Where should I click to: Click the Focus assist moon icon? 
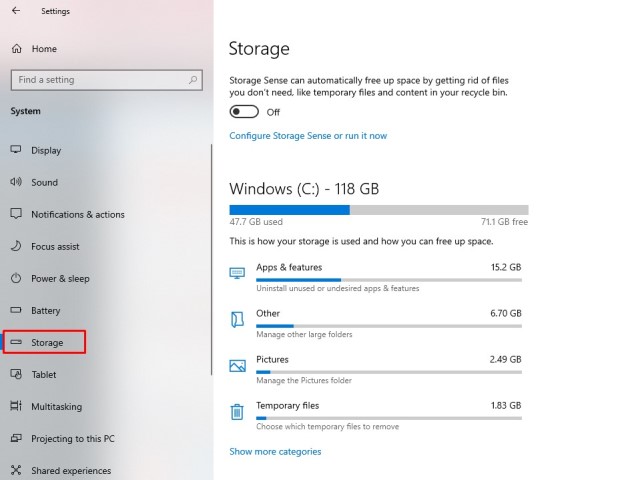click(16, 246)
